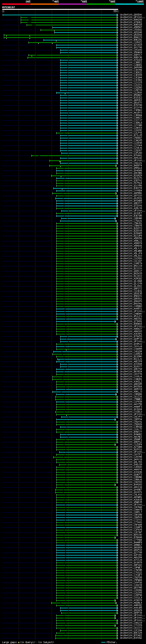The image size is (146, 644).
Task: Select the label UniRef100_C1MUZ2
Action: pos(131,42)
